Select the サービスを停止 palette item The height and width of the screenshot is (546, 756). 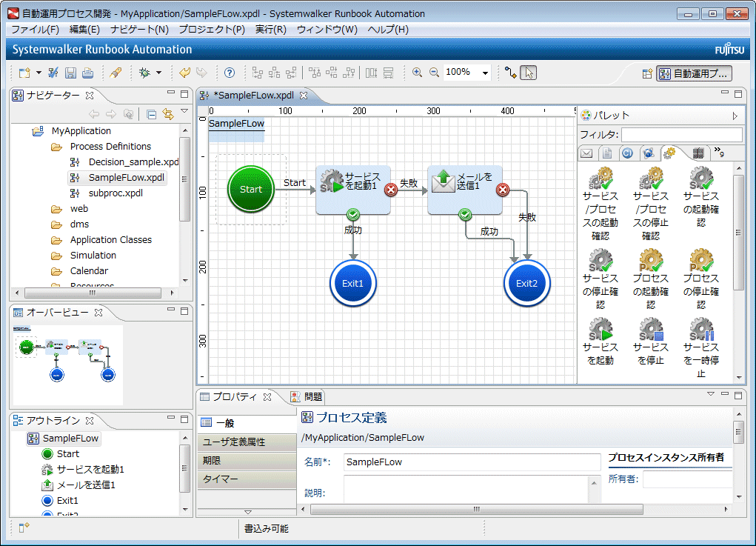651,341
